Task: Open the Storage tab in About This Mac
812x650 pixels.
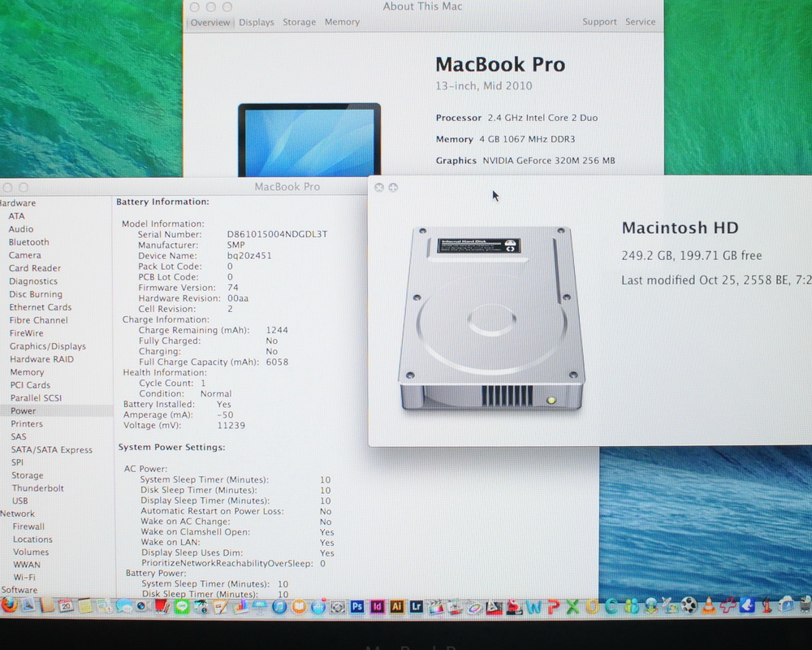Action: pos(300,22)
